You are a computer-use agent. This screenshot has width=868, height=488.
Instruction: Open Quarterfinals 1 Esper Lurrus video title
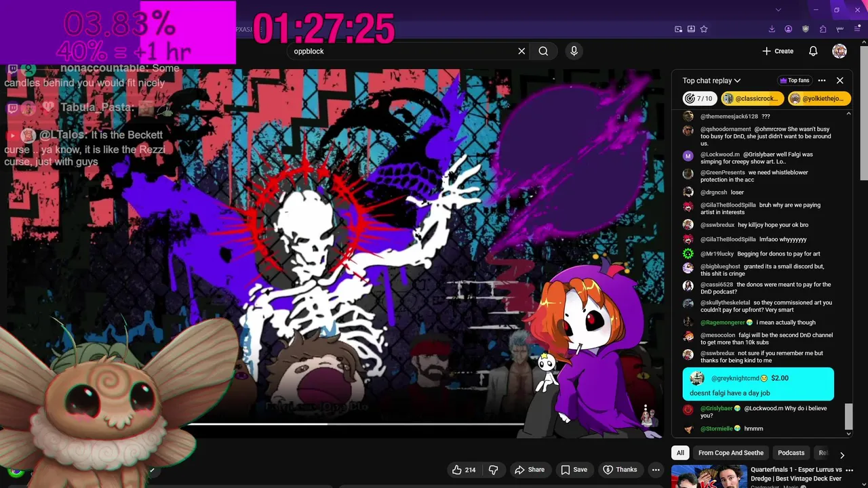[x=796, y=474]
